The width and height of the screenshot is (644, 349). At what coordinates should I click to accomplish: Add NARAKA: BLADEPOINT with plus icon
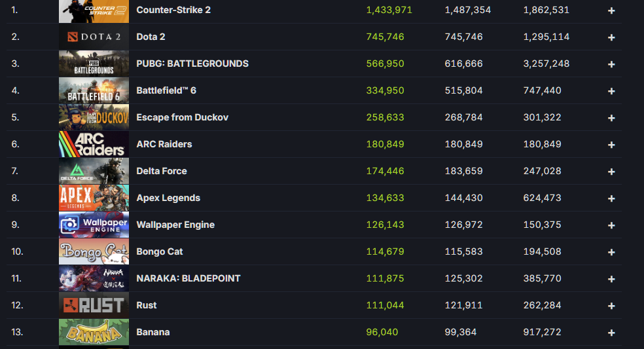[x=611, y=279]
